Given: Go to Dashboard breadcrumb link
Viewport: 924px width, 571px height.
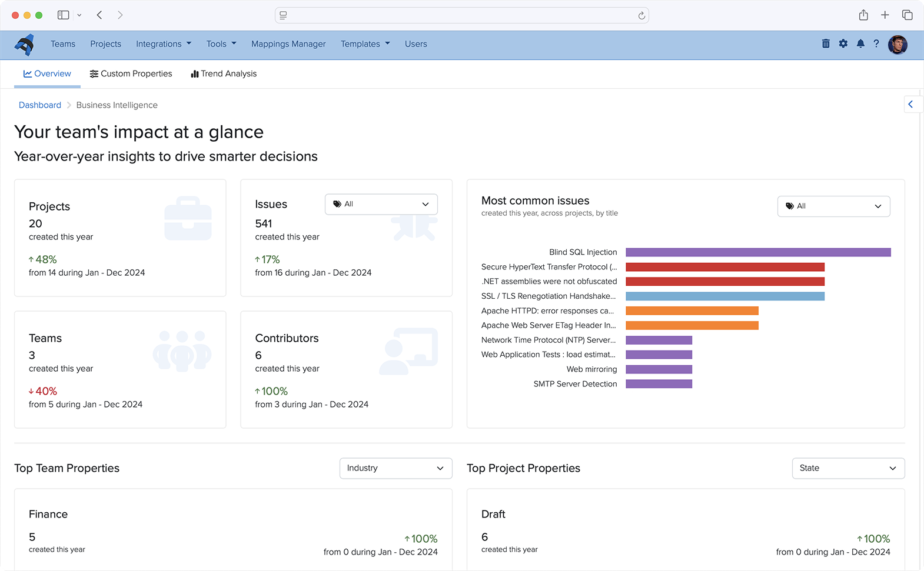Looking at the screenshot, I should 40,105.
